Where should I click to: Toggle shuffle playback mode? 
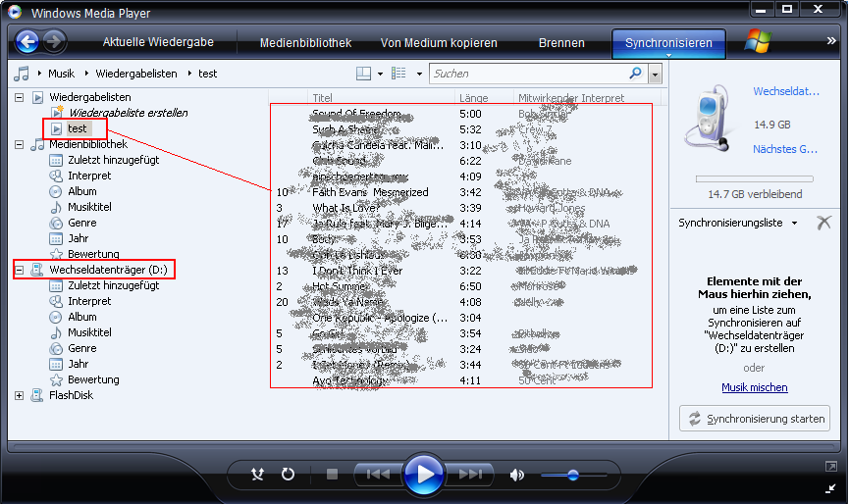click(x=258, y=475)
